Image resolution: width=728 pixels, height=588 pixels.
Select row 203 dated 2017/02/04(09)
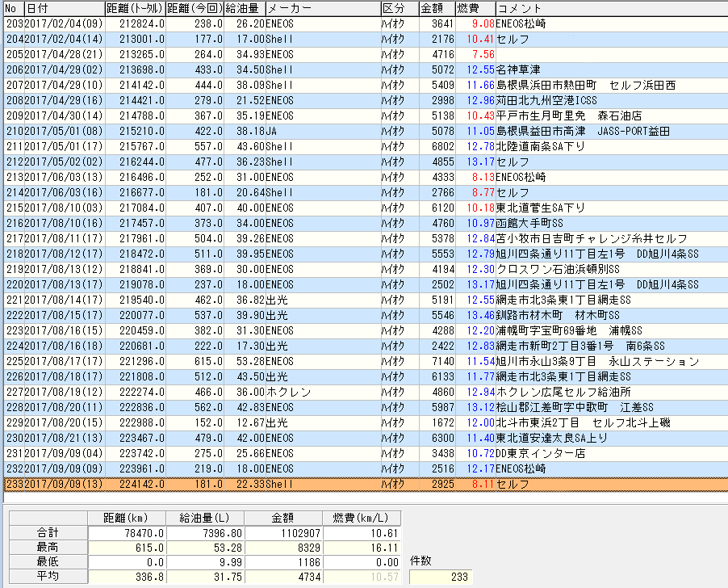pos(366,23)
